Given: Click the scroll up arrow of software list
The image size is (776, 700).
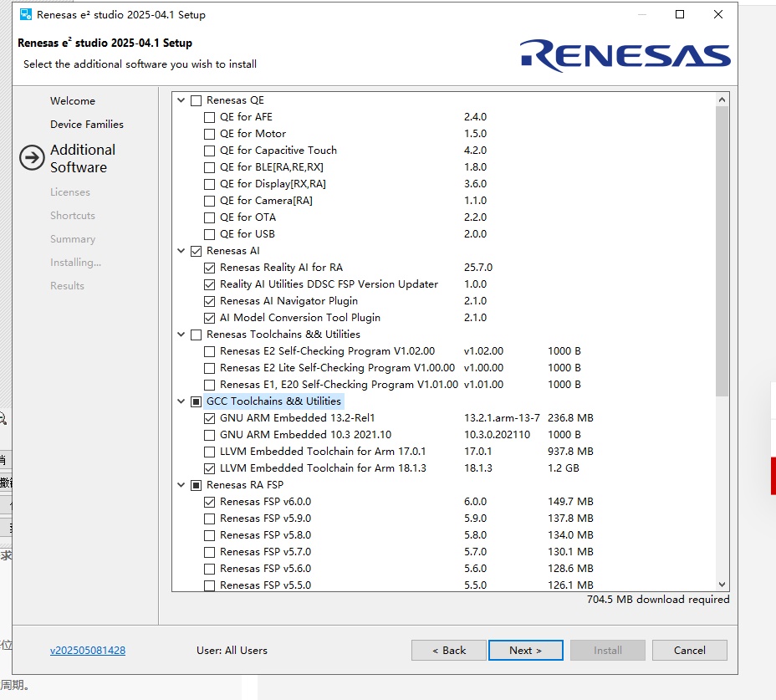Looking at the screenshot, I should (x=722, y=100).
